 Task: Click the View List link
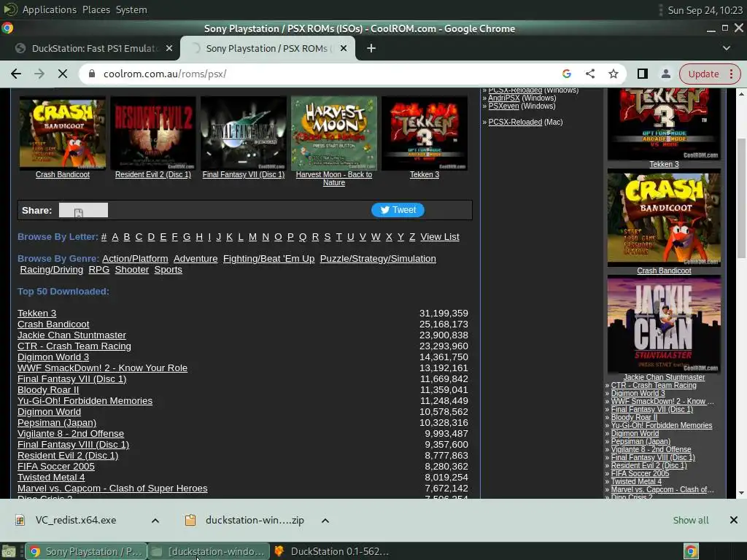(x=440, y=237)
